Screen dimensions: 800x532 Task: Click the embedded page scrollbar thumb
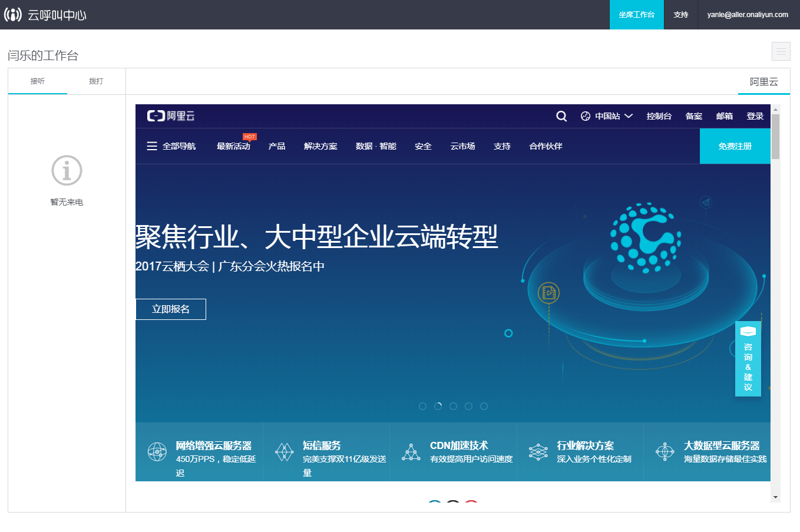775,137
